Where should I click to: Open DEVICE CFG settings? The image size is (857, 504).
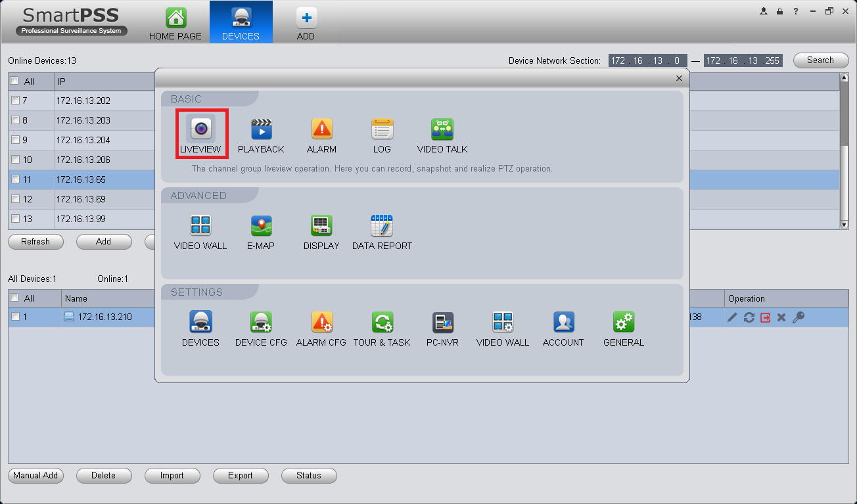[261, 329]
